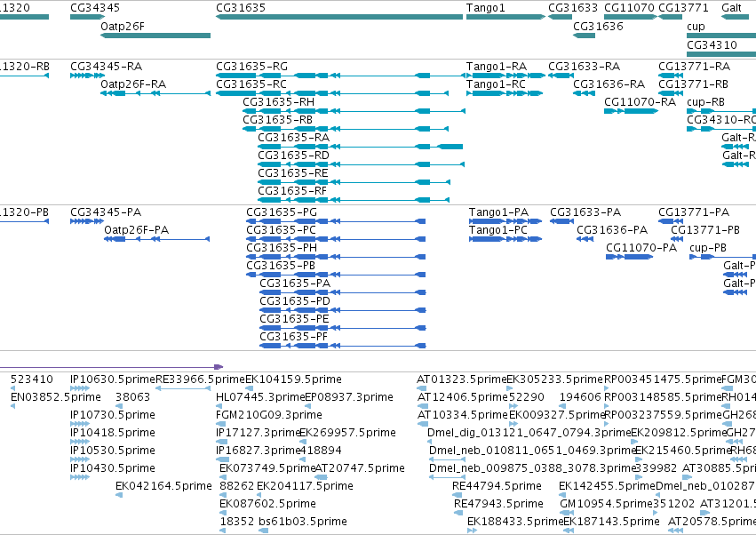Open protein CG11070-PA
Viewport: 756px width, 535px height.
click(629, 257)
